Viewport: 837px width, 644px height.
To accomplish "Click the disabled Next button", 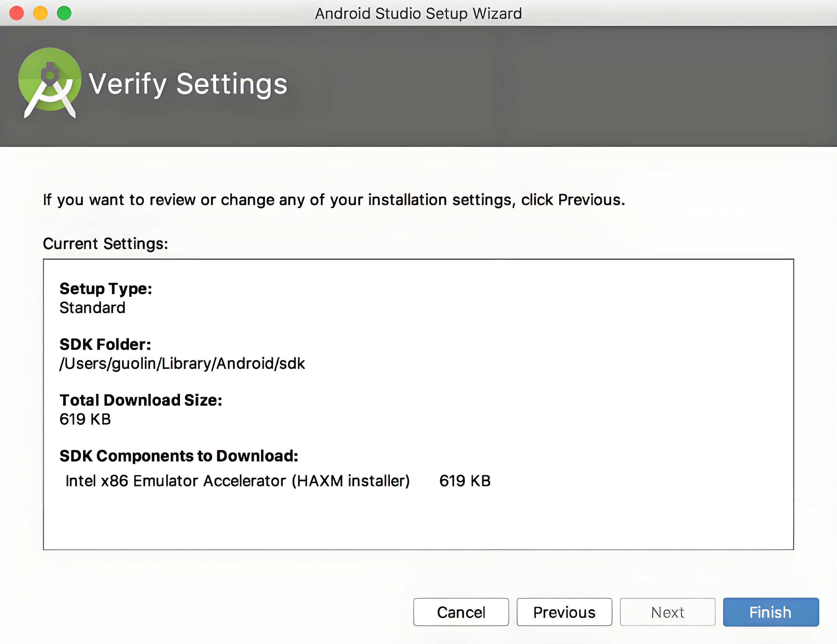I will pos(668,612).
